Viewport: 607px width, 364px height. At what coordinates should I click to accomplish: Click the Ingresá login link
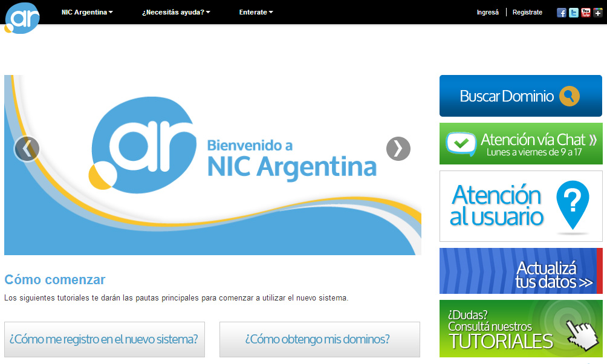[488, 12]
